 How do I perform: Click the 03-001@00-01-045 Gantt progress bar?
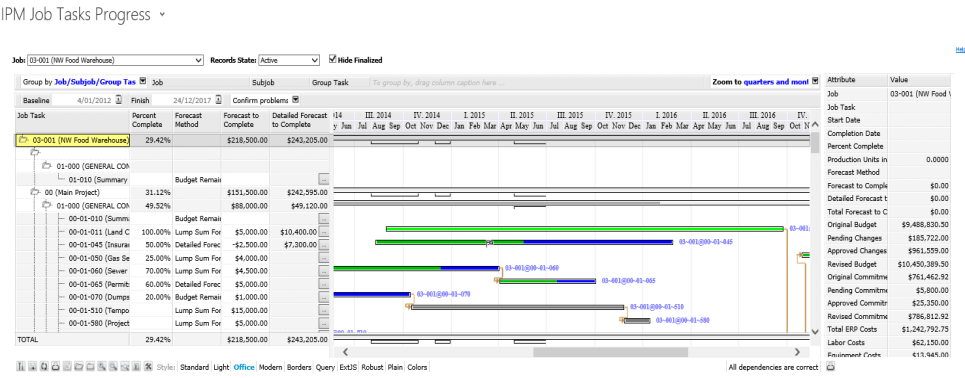524,242
